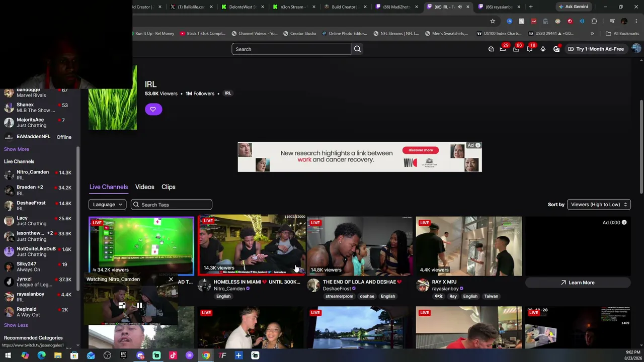
Task: Click the ad info icon on banner
Action: 477,145
